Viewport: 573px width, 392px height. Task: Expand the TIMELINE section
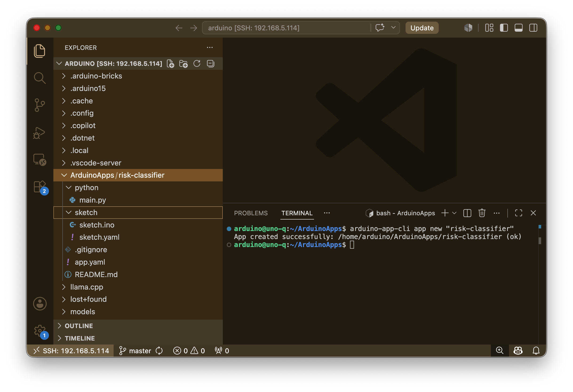point(138,338)
